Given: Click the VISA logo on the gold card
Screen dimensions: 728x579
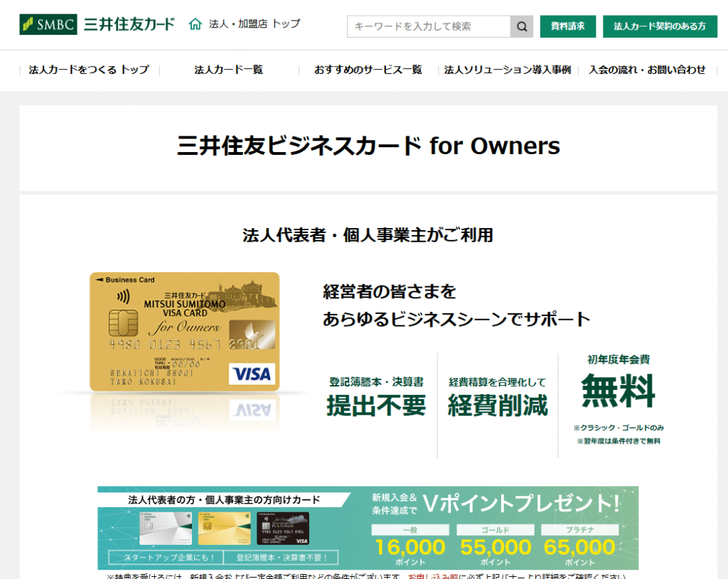Looking at the screenshot, I should click(252, 374).
